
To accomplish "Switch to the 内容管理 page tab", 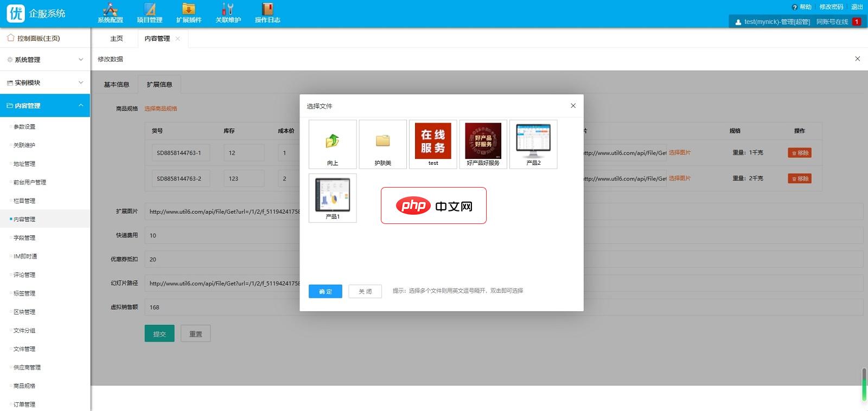I will [157, 38].
